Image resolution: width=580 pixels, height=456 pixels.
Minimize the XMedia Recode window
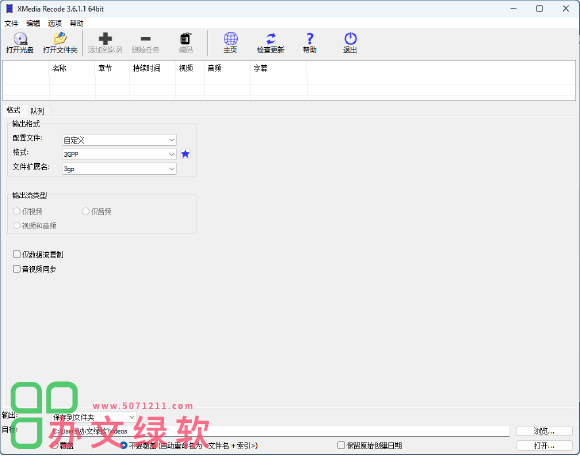pos(513,9)
